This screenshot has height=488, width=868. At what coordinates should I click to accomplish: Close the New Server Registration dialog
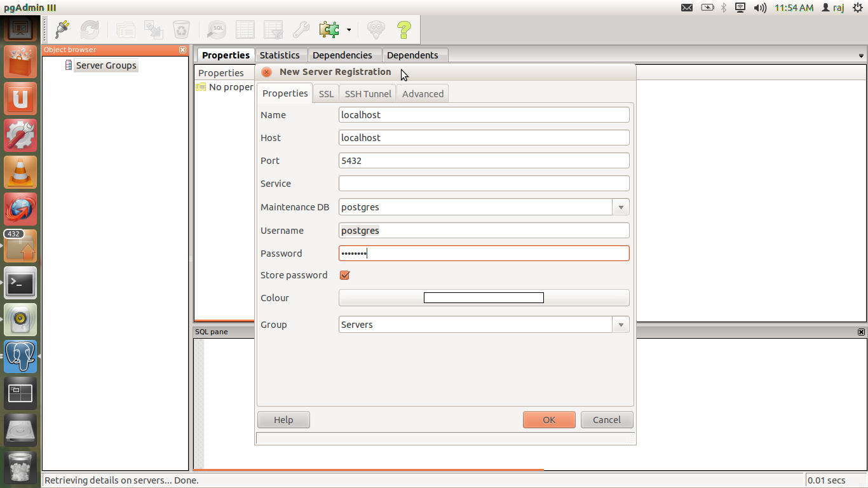pyautogui.click(x=267, y=72)
